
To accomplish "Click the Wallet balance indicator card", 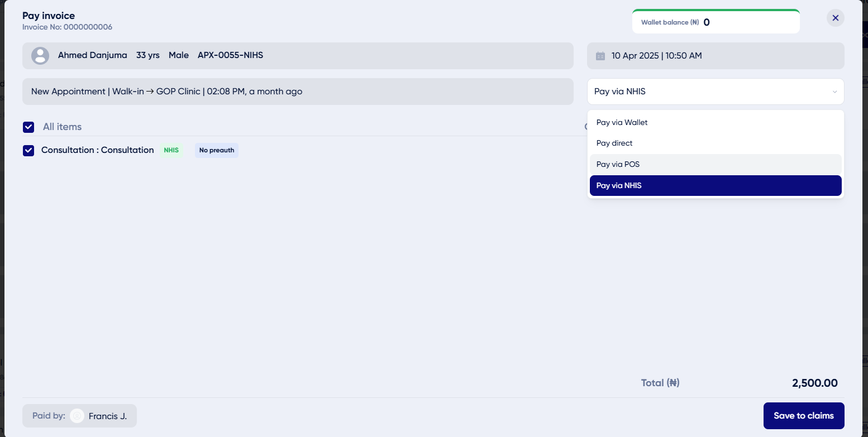I will (716, 22).
